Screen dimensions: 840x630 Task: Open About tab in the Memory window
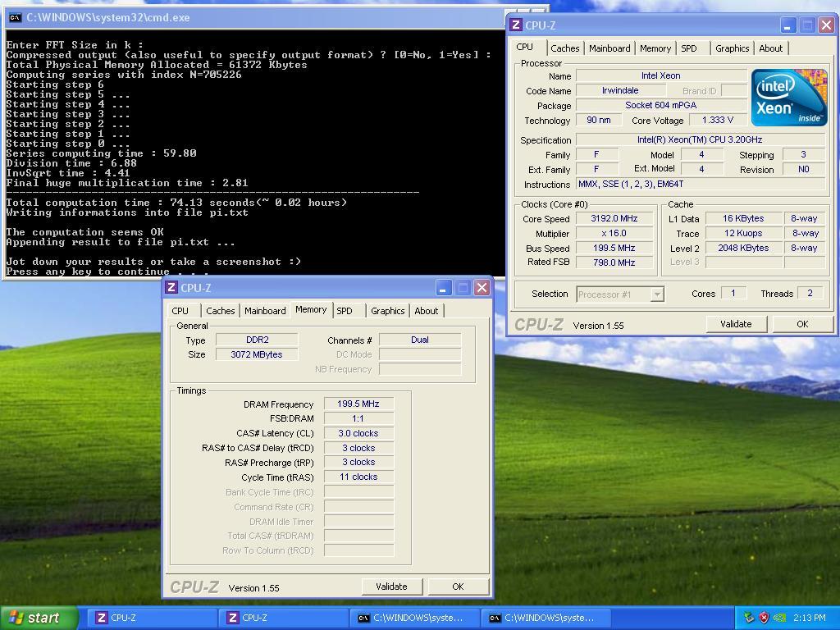[426, 311]
